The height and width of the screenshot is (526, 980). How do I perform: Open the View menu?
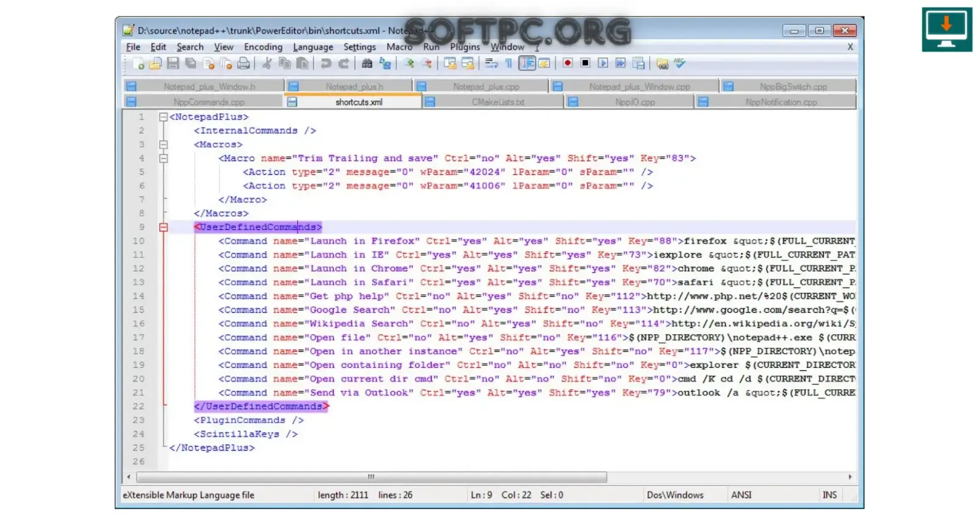(x=224, y=47)
